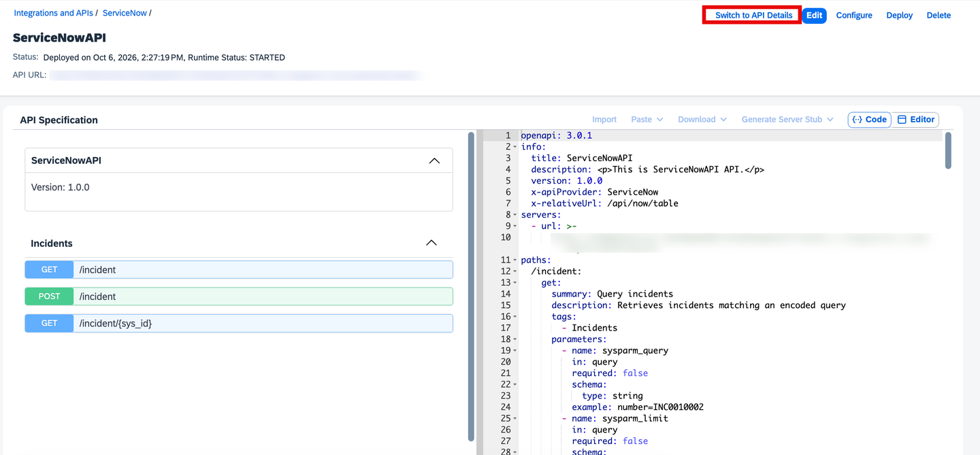Click the left panel's vertical scrollbar
Image resolution: width=980 pixels, height=455 pixels.
click(x=471, y=286)
